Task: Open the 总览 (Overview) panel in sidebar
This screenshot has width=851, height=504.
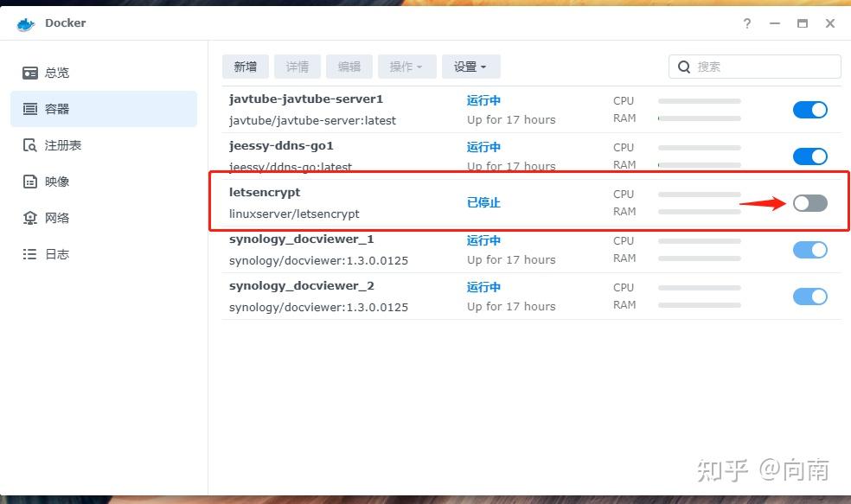Action: (x=56, y=73)
